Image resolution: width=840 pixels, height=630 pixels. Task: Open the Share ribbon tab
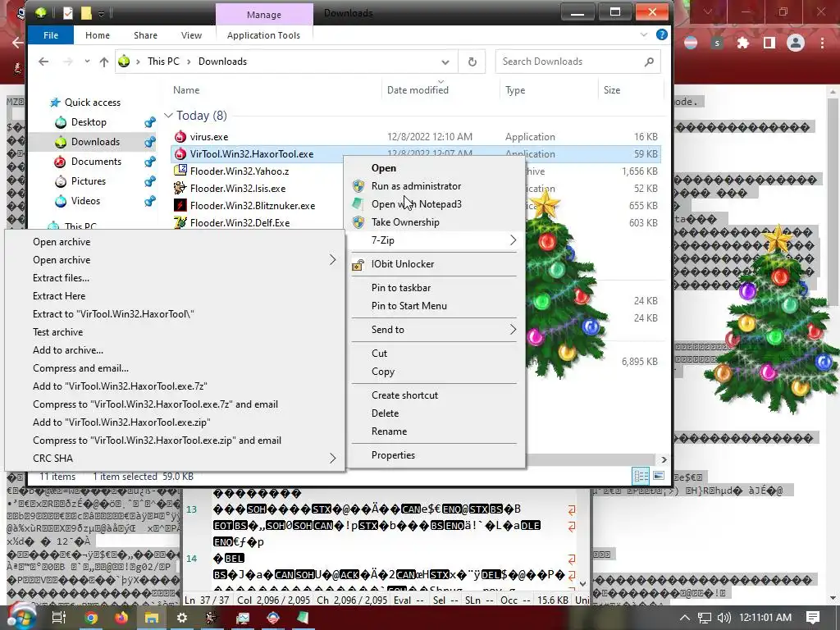145,35
